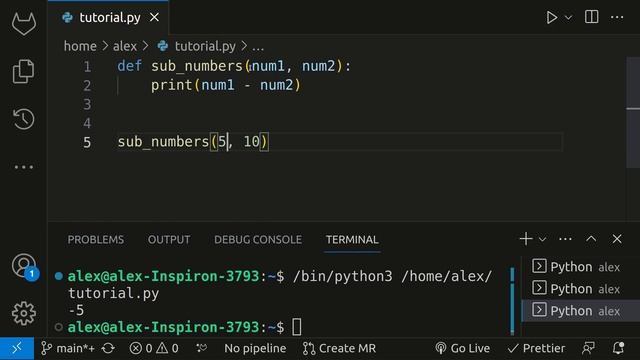Image resolution: width=640 pixels, height=360 pixels.
Task: Click the sub_numbers function definition name
Action: coord(197,66)
